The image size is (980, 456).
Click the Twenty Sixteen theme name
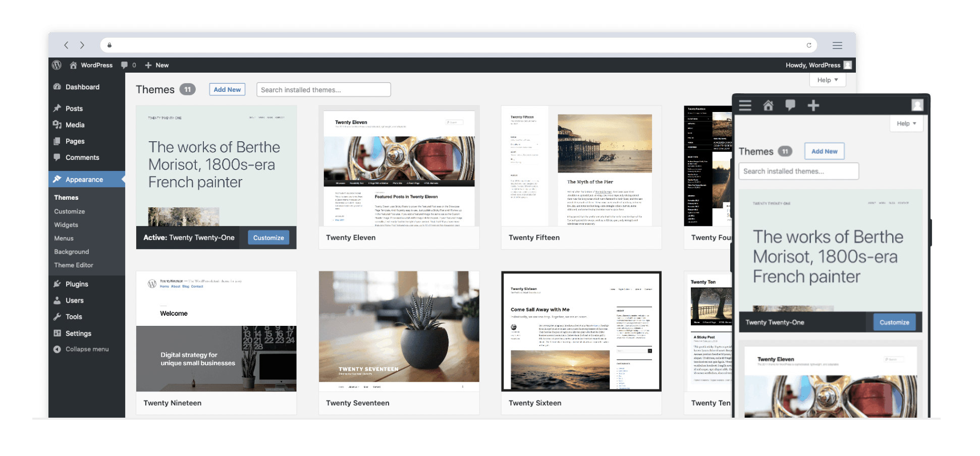pyautogui.click(x=535, y=403)
